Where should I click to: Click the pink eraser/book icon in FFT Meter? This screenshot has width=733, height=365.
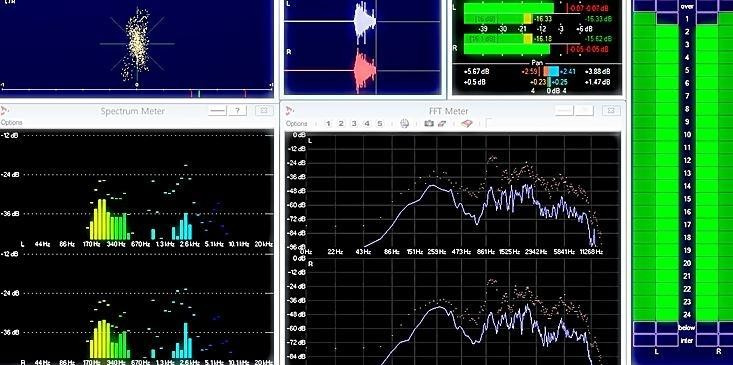tap(467, 123)
